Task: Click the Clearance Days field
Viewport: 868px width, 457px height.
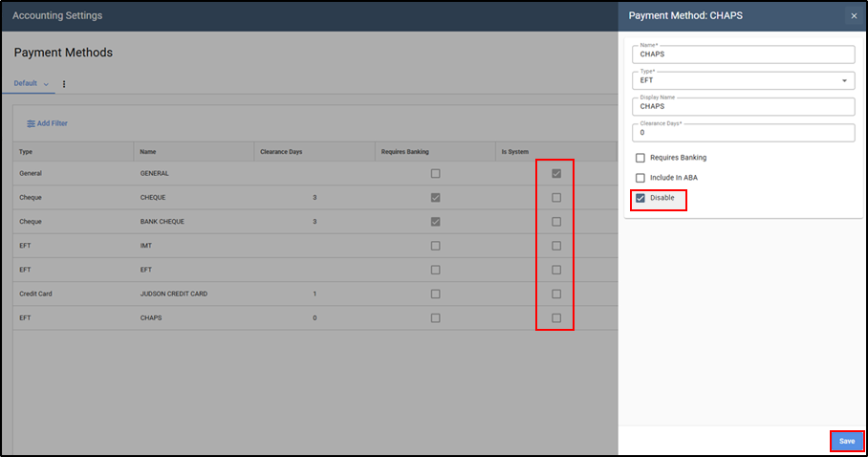Action: coord(744,132)
